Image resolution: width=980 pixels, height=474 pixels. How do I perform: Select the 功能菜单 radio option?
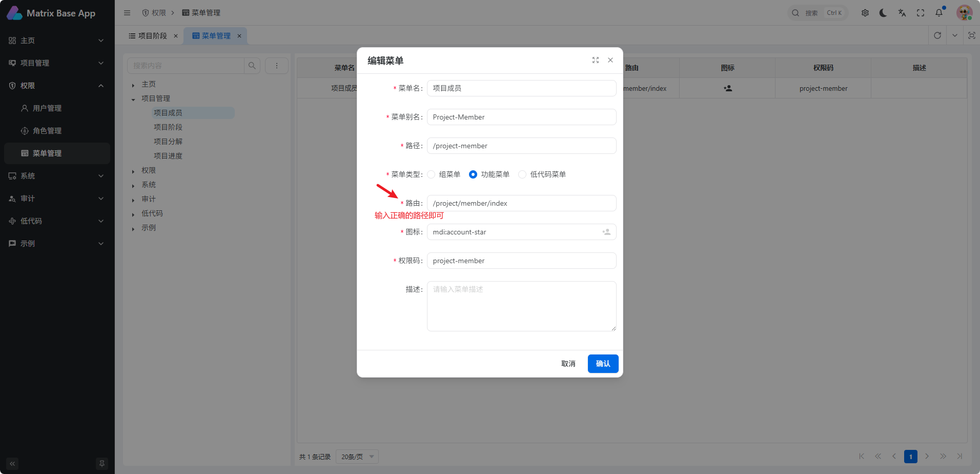point(473,174)
